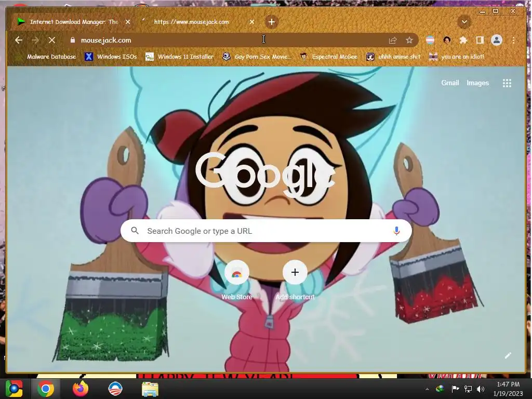
Task: Stop loading the page
Action: click(52, 40)
